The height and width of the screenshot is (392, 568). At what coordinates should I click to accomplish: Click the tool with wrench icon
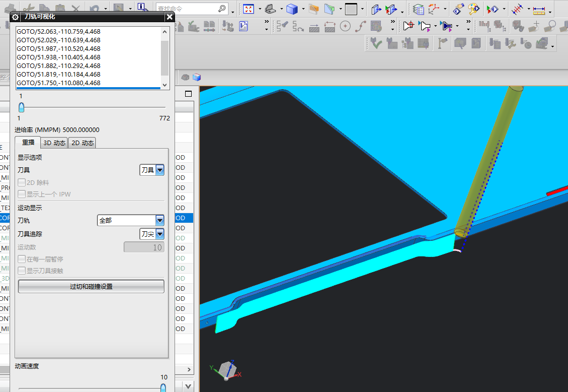511,44
